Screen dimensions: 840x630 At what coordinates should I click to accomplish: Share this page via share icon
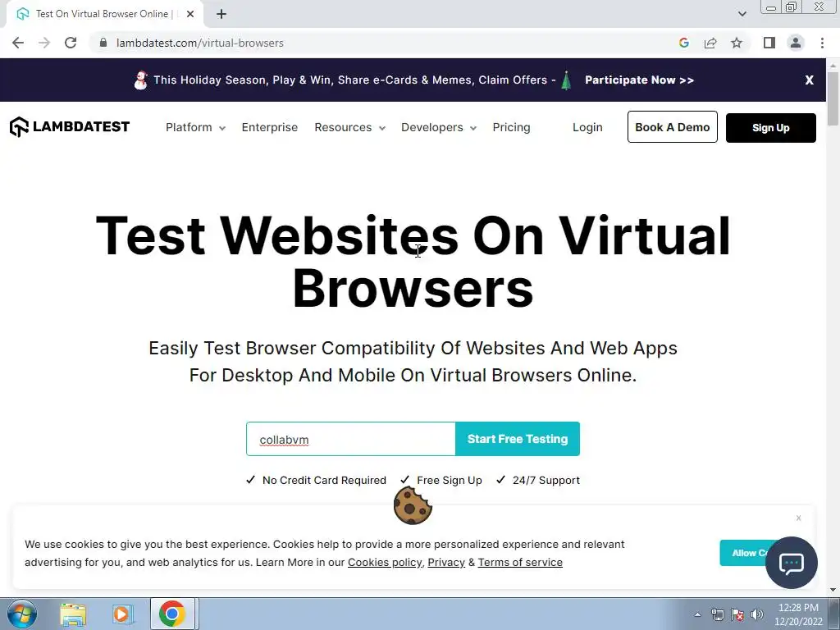710,43
